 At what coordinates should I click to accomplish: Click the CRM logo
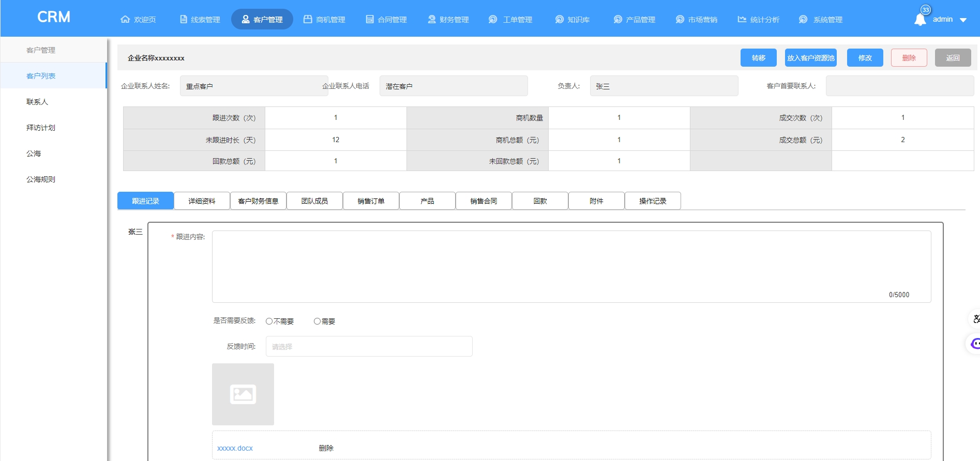click(54, 17)
